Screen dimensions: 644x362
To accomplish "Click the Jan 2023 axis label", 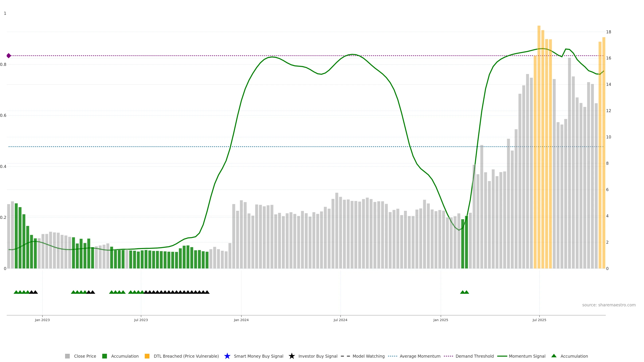I will (x=42, y=320).
